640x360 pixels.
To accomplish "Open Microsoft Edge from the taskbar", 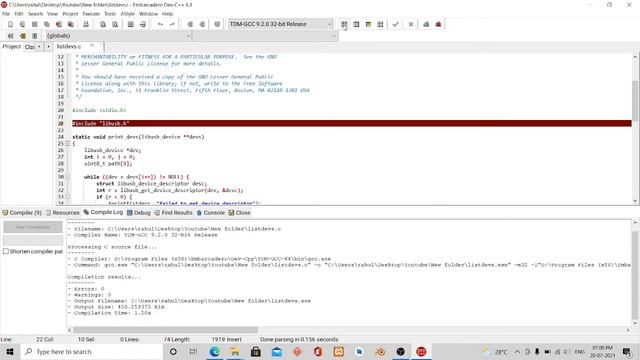I will point(214,351).
